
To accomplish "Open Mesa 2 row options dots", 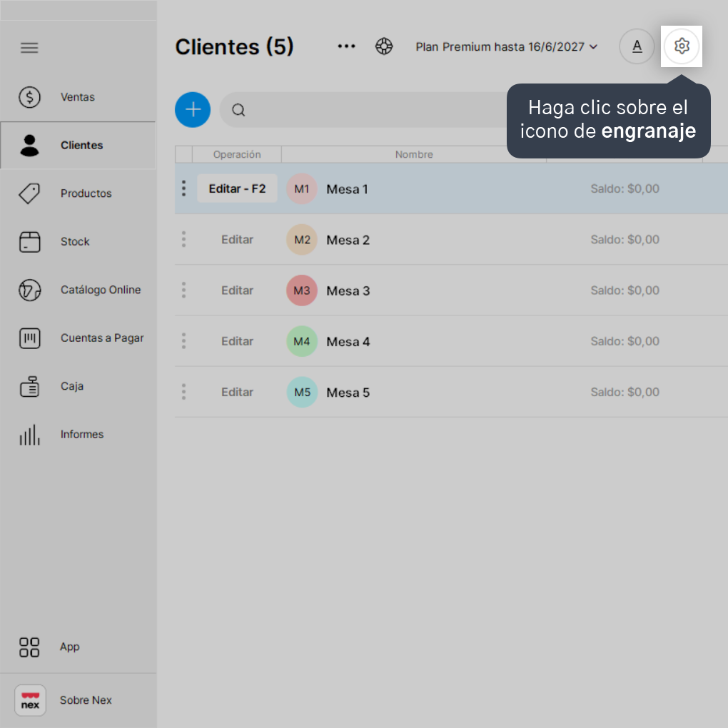I will (184, 239).
